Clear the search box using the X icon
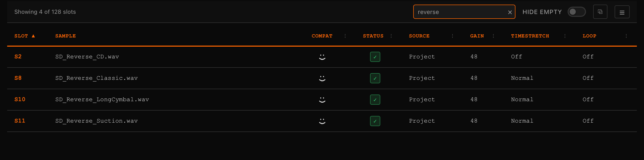This screenshot has height=160, width=644. [x=510, y=12]
